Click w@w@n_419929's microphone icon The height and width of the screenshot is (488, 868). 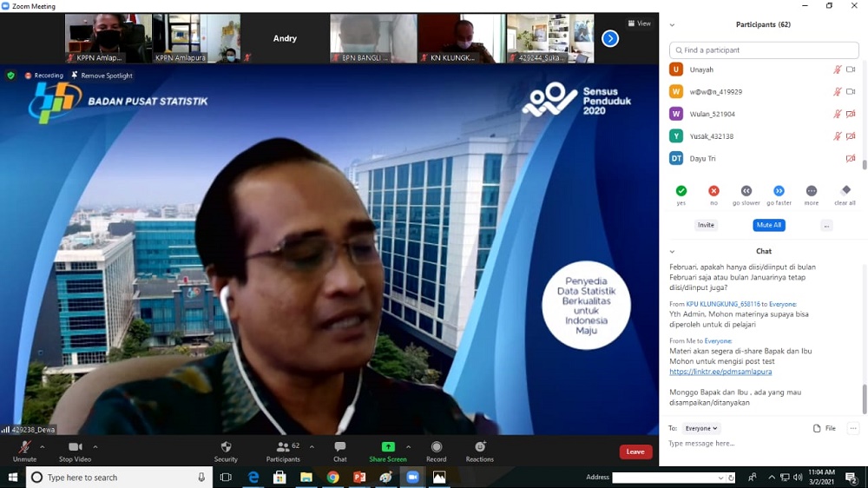pos(838,92)
